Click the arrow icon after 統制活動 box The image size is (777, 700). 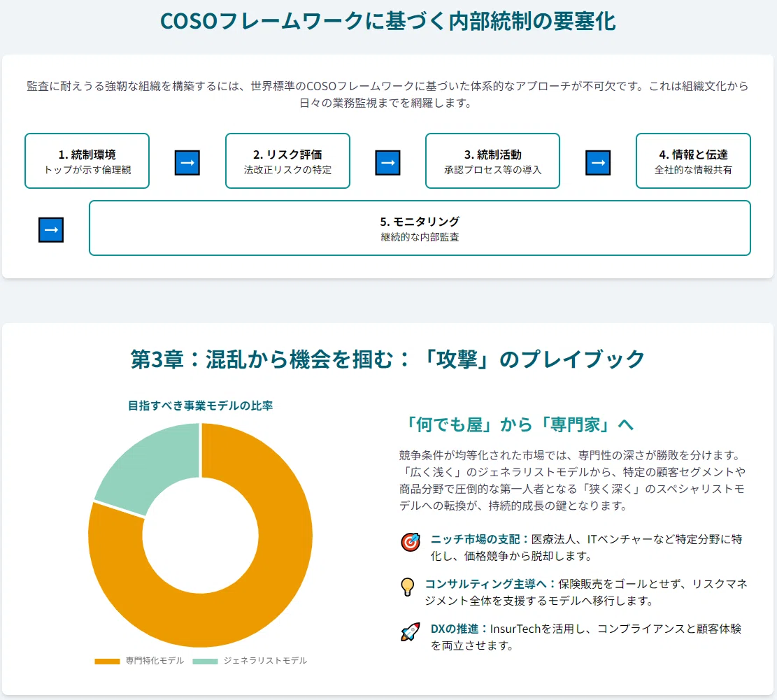598,162
